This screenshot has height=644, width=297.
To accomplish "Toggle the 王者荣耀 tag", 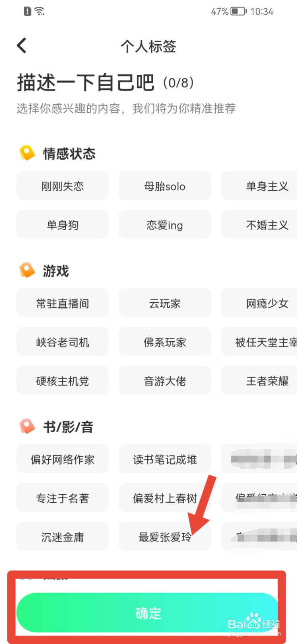I will click(259, 380).
